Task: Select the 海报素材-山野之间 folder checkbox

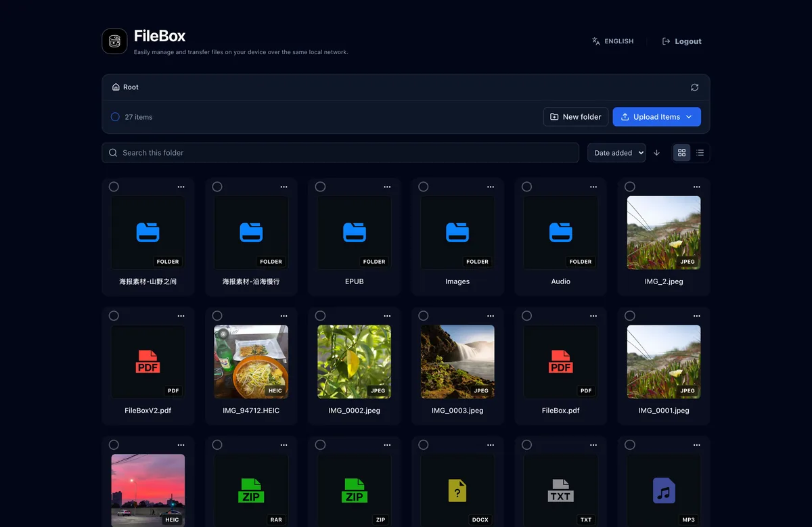Action: [114, 187]
